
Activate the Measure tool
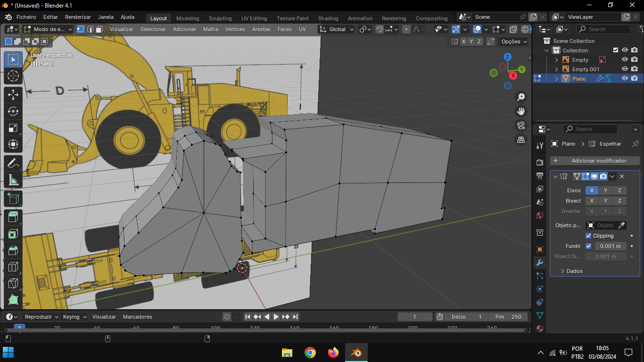(13, 180)
